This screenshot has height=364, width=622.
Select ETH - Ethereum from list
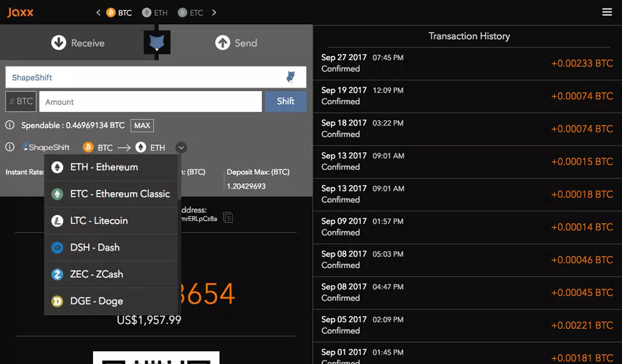(111, 167)
